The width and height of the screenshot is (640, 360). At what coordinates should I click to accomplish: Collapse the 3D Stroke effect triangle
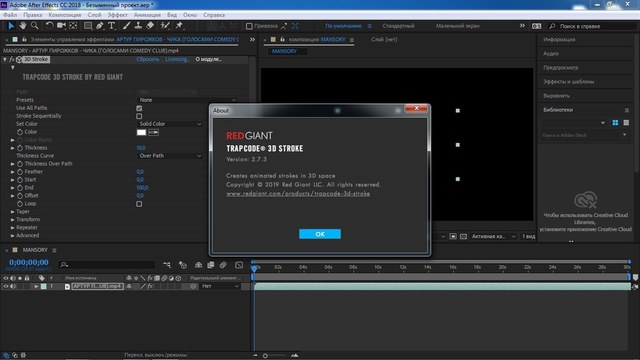[x=5, y=60]
